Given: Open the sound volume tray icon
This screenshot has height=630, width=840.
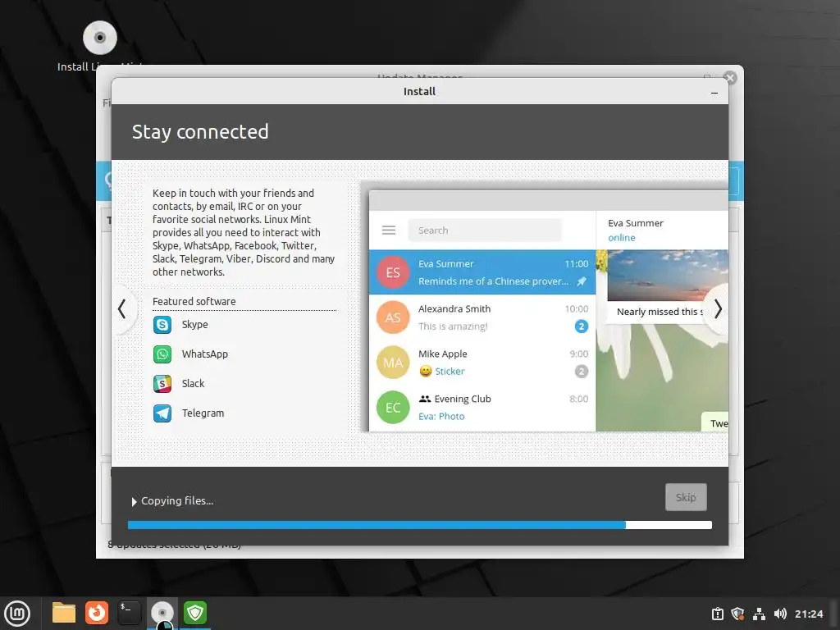Looking at the screenshot, I should (780, 614).
